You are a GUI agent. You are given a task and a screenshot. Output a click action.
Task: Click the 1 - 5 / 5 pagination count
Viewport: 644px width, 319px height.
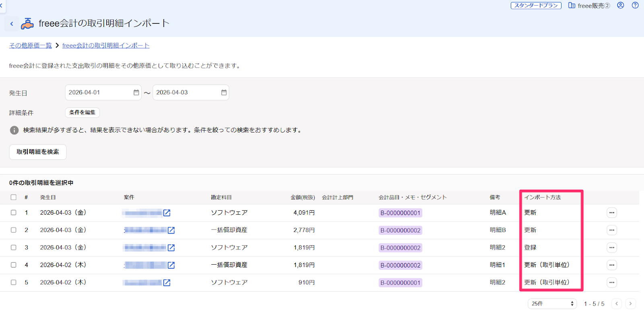594,304
